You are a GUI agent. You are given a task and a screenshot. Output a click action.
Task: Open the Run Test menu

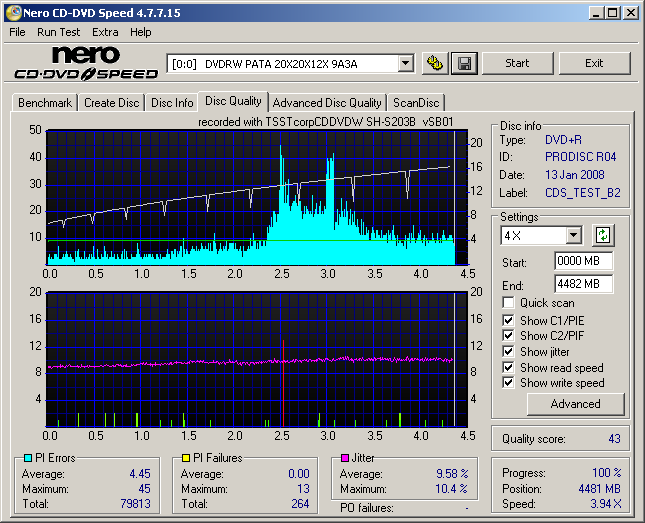click(58, 32)
